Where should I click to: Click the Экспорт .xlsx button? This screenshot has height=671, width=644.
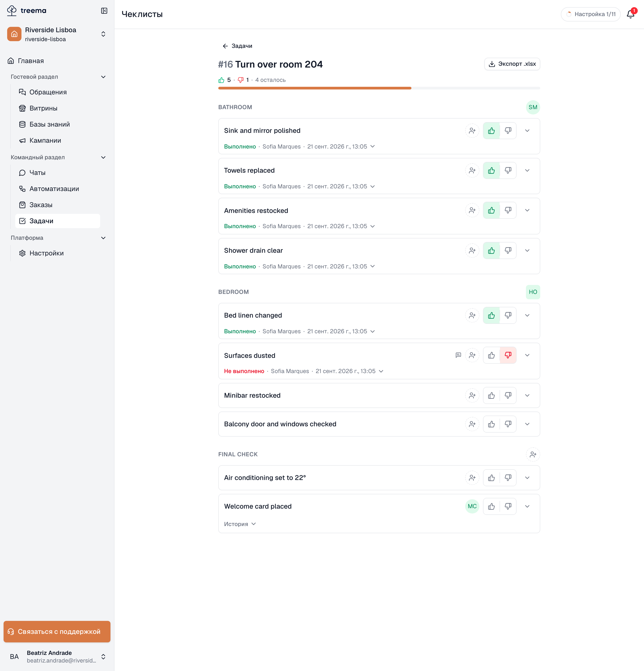point(512,64)
